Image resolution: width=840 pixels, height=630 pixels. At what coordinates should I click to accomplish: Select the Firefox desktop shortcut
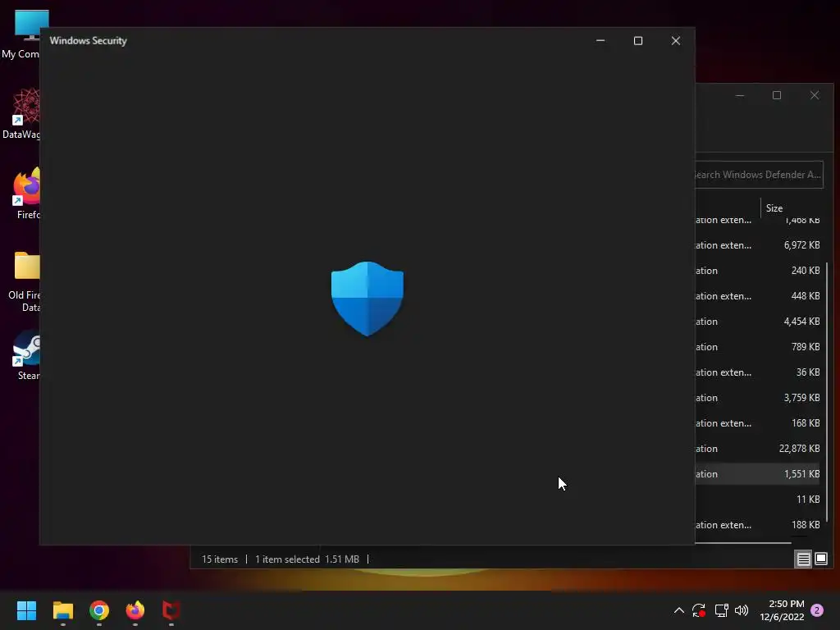(25, 194)
